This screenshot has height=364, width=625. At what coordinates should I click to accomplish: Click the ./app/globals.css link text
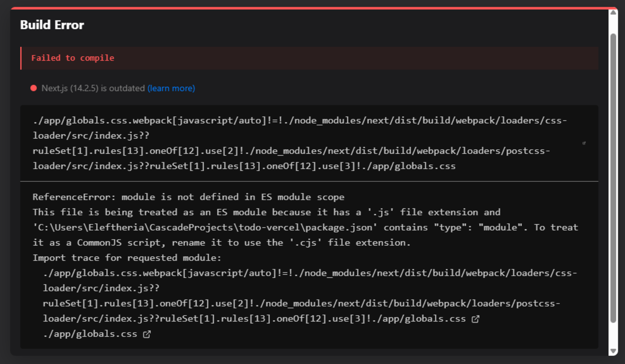(90, 334)
